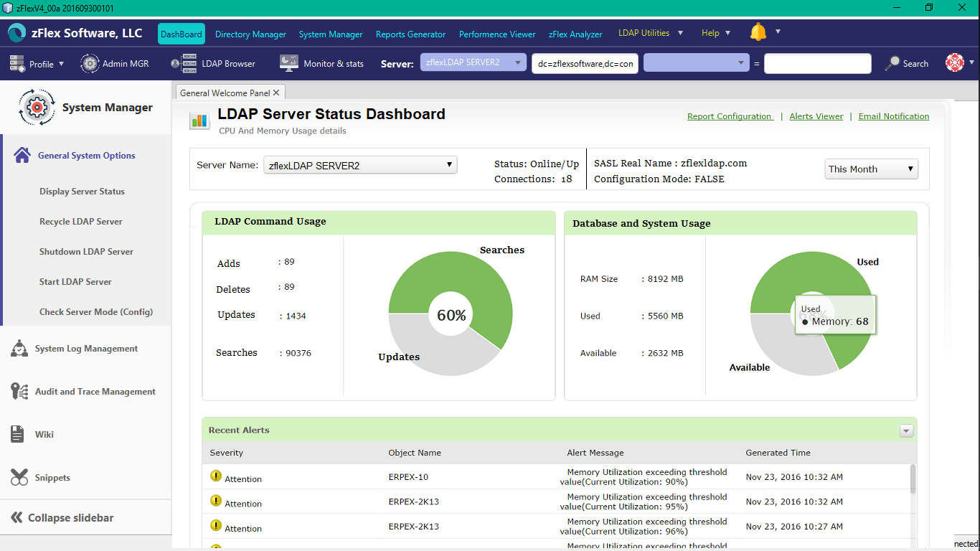This screenshot has height=551, width=980.
Task: Click the notification bell icon
Action: point(758,32)
